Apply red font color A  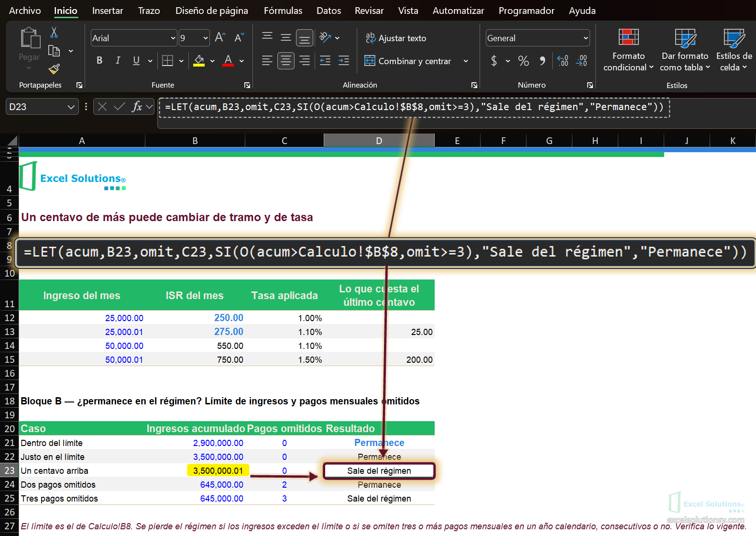[228, 60]
